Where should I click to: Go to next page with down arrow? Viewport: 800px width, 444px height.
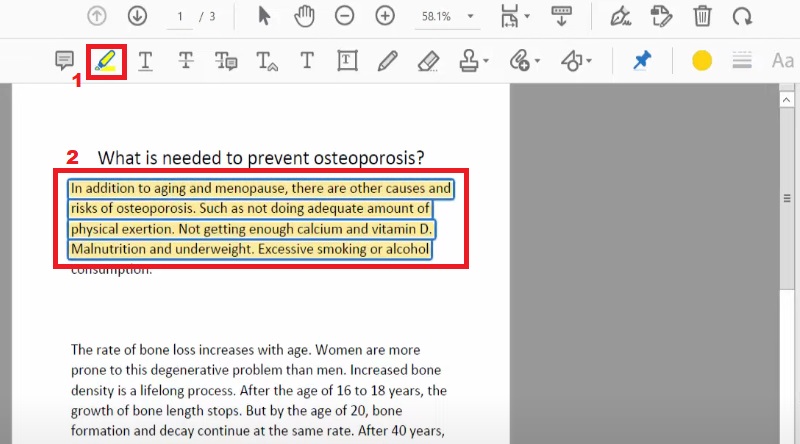137,16
